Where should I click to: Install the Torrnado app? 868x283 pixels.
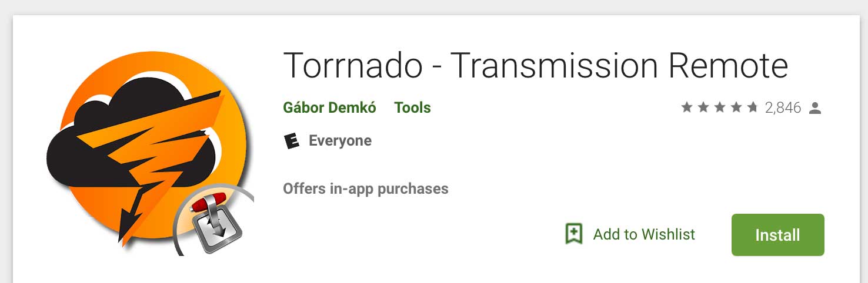click(x=777, y=235)
